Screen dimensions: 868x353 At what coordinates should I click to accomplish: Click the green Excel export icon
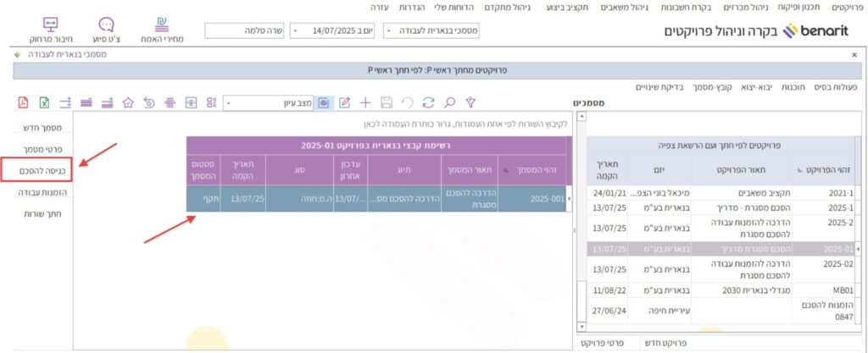[44, 102]
